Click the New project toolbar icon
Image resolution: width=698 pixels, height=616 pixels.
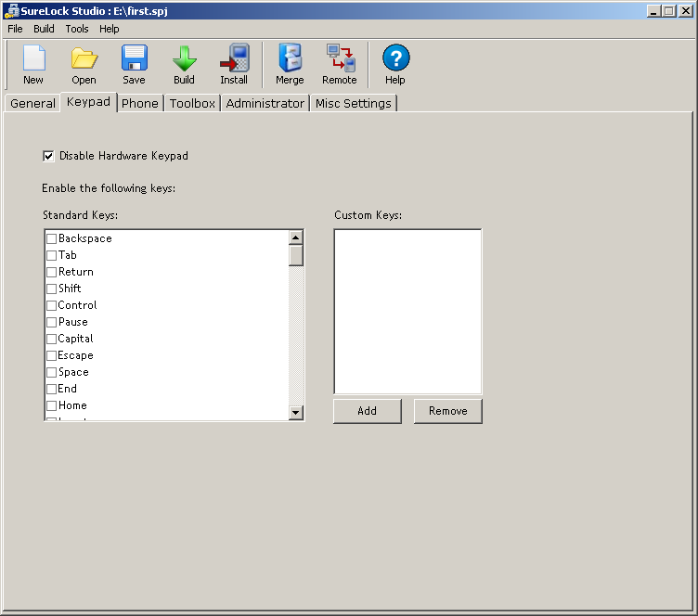click(x=33, y=58)
